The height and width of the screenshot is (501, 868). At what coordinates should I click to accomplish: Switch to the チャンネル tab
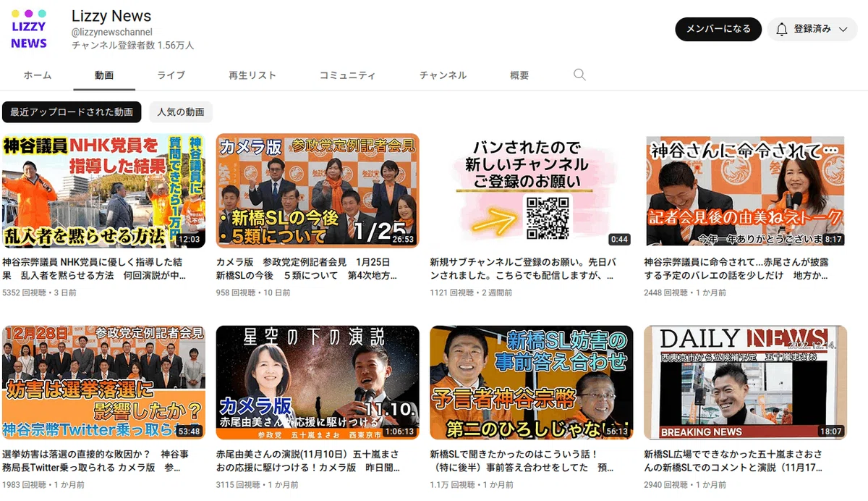(443, 75)
